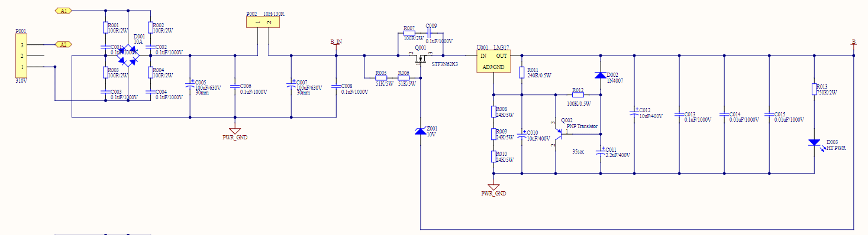
Task: Click the PWR_GND symbol under C006
Action: coord(235,133)
